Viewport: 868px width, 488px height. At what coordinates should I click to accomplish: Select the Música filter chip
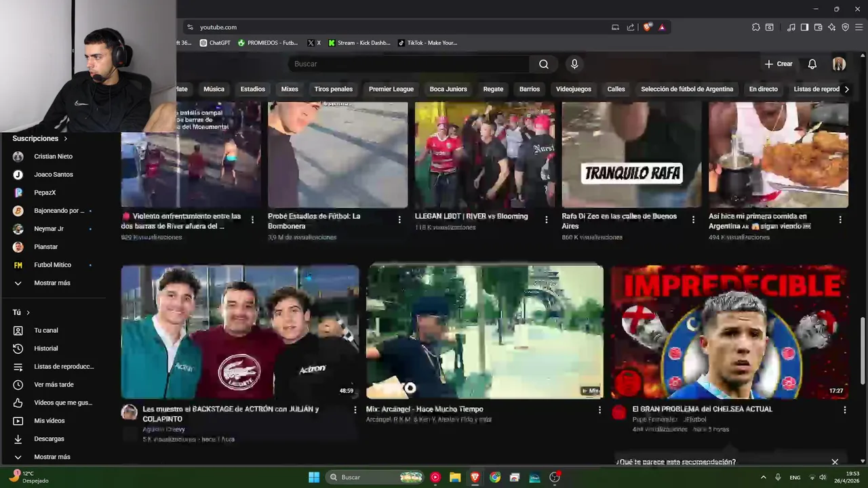[x=214, y=89]
